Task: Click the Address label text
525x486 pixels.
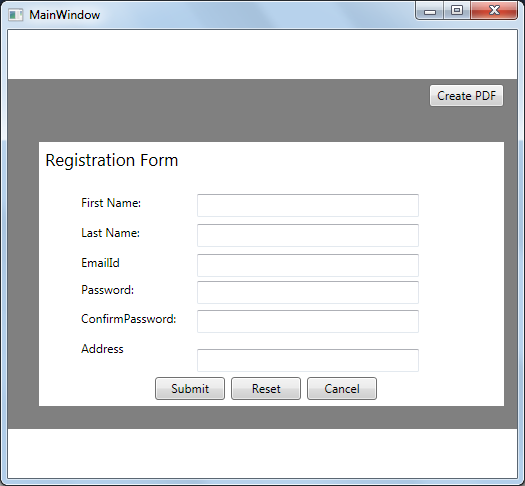Action: [102, 349]
